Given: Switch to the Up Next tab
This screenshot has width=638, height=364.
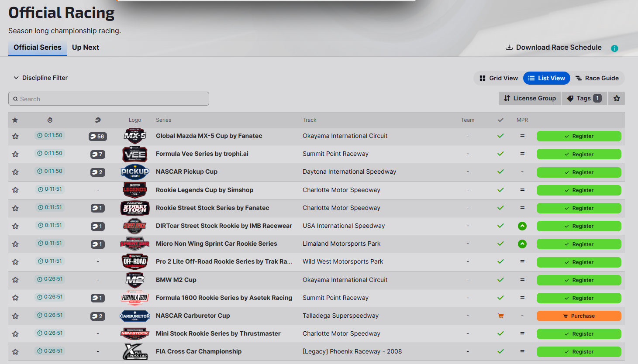Looking at the screenshot, I should [86, 48].
